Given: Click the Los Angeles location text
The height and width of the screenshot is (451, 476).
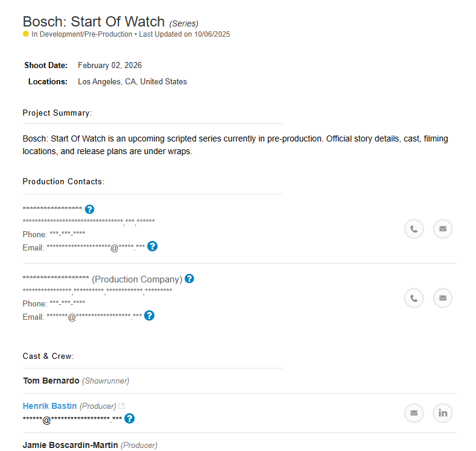Looking at the screenshot, I should pos(132,81).
